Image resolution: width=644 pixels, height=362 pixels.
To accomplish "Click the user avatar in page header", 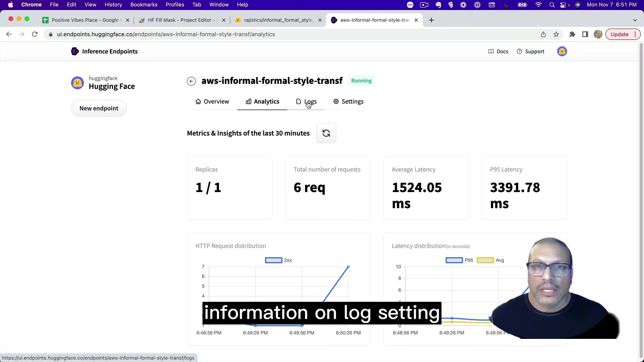I will pyautogui.click(x=562, y=51).
